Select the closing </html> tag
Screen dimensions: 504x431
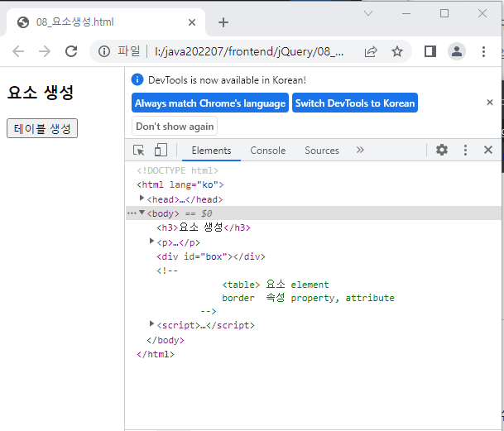coord(156,354)
